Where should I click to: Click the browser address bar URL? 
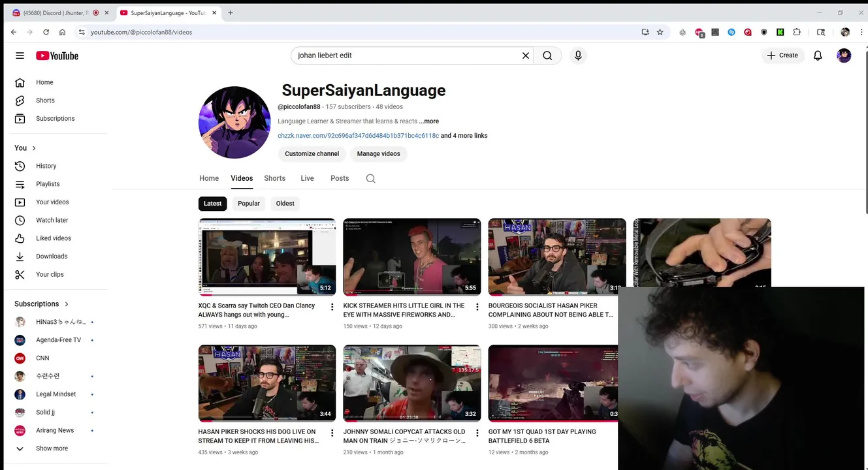click(x=141, y=32)
